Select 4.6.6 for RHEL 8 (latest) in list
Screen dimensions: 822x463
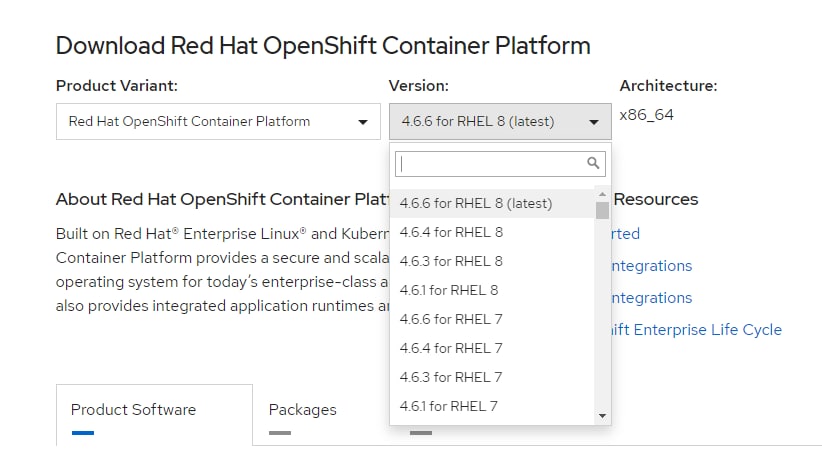pyautogui.click(x=492, y=203)
